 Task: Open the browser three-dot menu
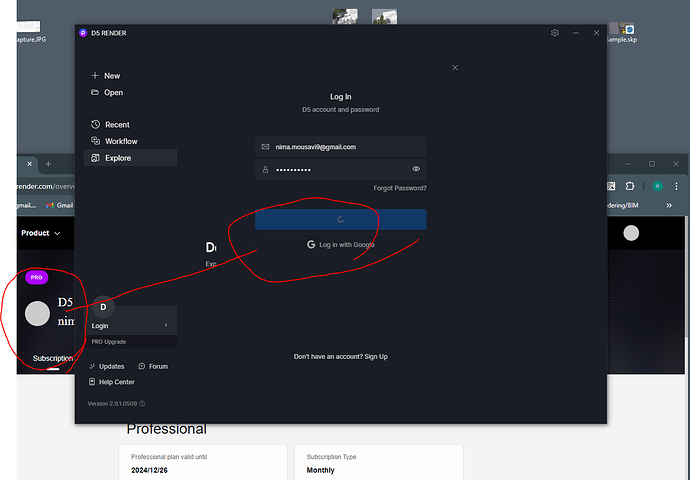click(x=676, y=186)
